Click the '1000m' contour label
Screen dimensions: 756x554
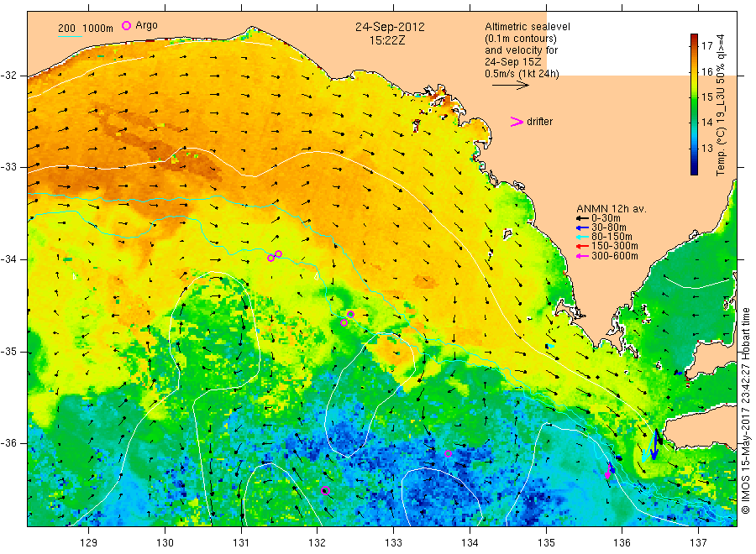click(x=98, y=29)
